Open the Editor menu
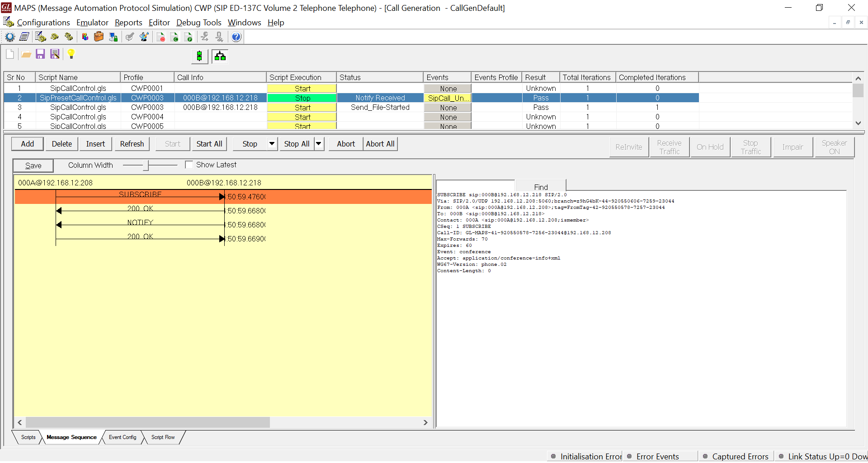Viewport: 868px width, 463px height. tap(159, 23)
